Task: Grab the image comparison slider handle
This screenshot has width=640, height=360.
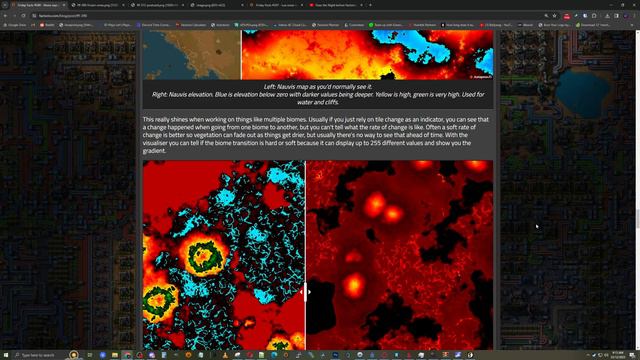Action: click(305, 292)
